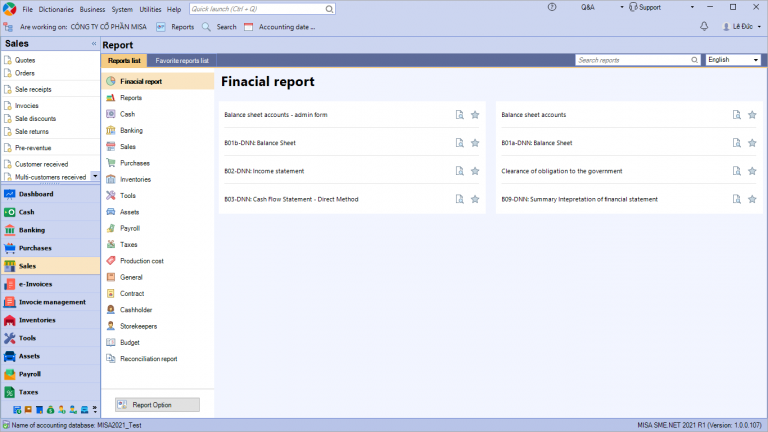
Task: Expand the Lê Đức user account menu
Action: click(741, 26)
